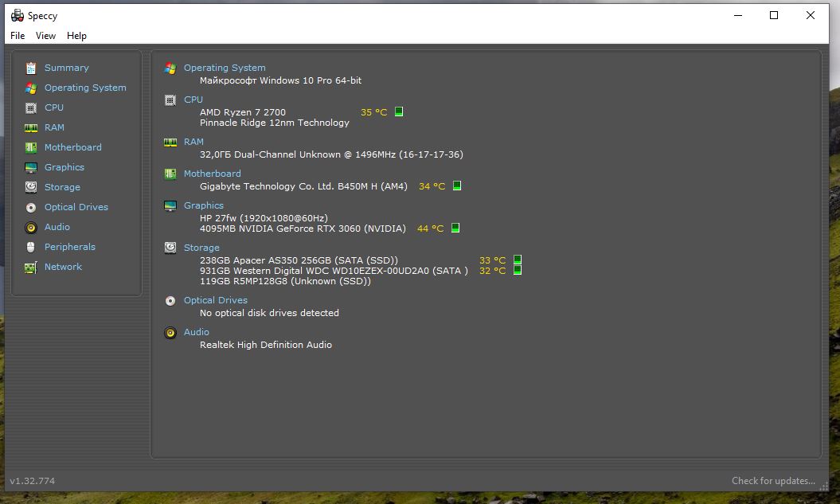Click the Speccy app icon in title bar

tap(18, 16)
